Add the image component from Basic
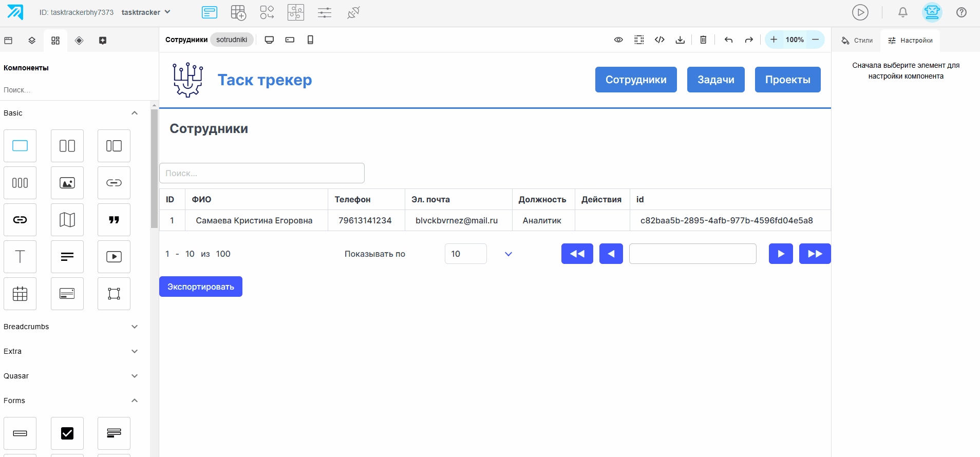980x457 pixels. tap(67, 183)
